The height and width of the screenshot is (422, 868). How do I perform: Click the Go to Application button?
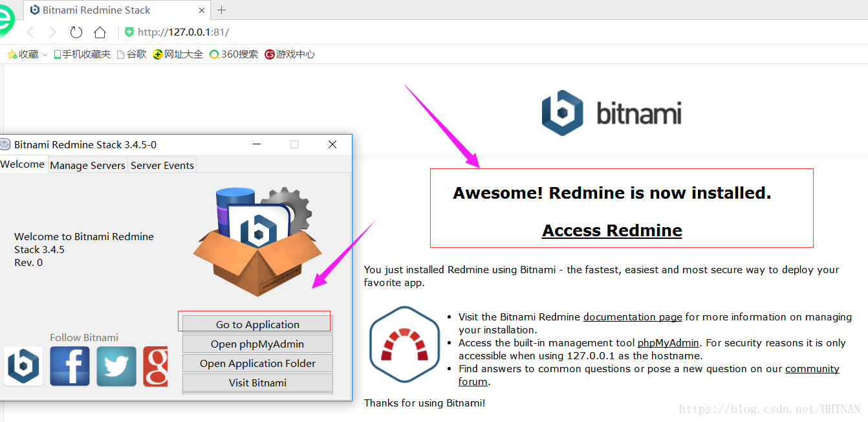(257, 324)
